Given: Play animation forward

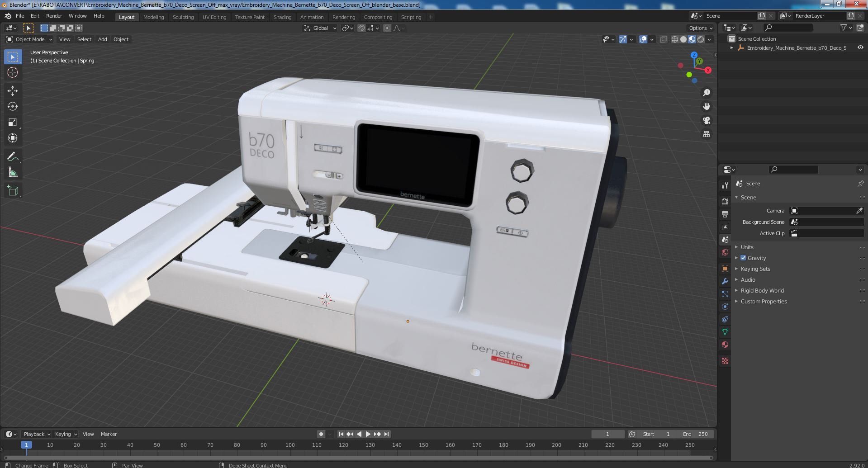Looking at the screenshot, I should [368, 434].
